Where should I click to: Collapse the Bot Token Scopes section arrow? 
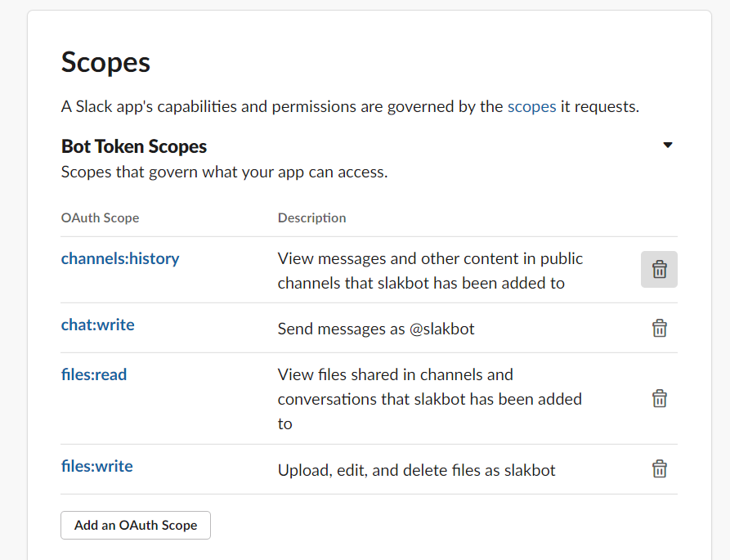[x=667, y=146]
